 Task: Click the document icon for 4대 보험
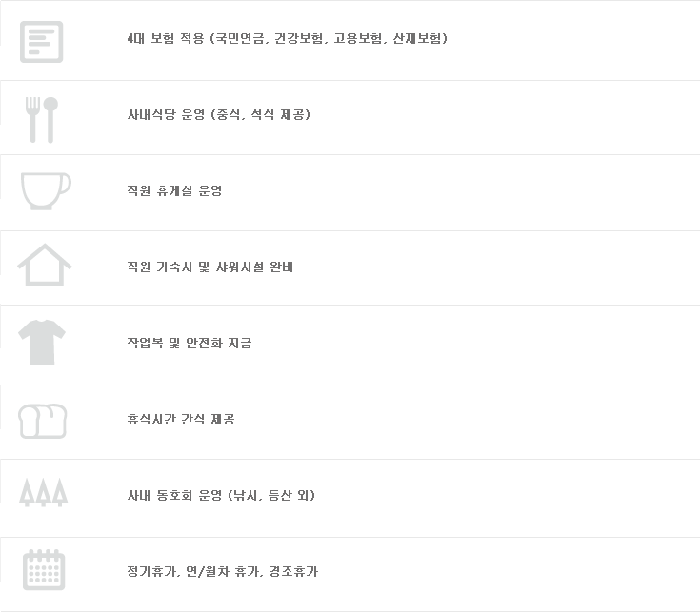42,42
